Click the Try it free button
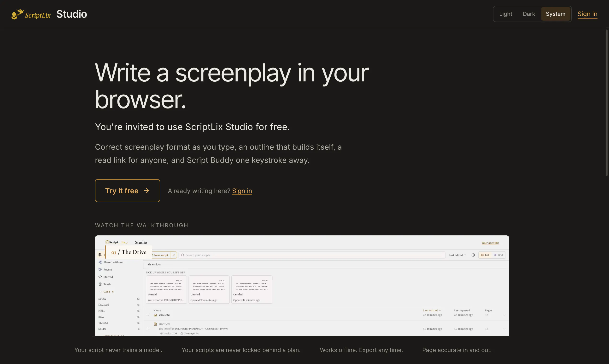 (128, 191)
